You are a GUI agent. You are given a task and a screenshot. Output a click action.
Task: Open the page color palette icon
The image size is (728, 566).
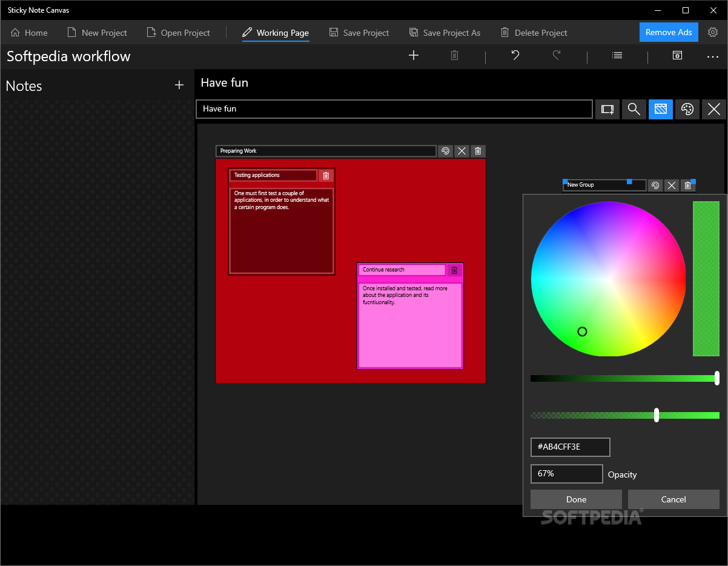coord(687,109)
